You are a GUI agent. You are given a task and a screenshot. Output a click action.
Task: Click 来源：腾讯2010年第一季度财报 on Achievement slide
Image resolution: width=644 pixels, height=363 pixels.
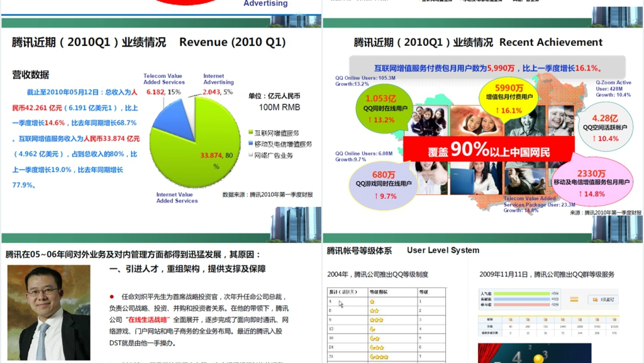(606, 213)
